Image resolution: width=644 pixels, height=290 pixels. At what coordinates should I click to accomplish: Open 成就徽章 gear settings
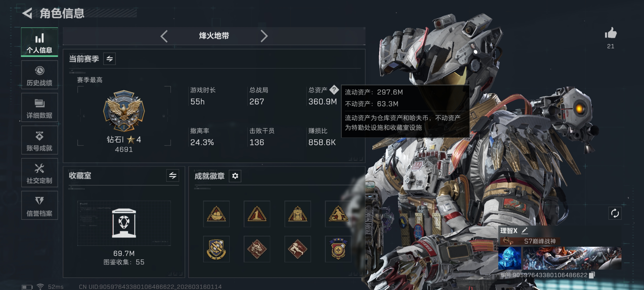click(235, 176)
